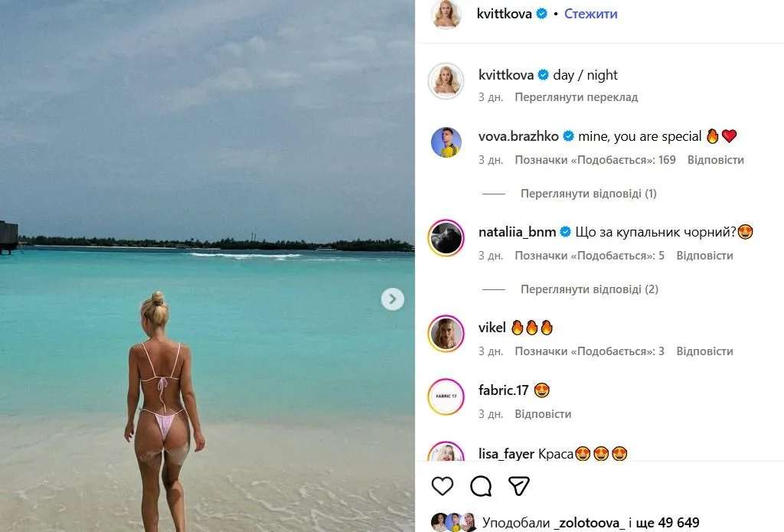The width and height of the screenshot is (784, 532).
Task: Like the post with the heart icon
Action: tap(443, 486)
